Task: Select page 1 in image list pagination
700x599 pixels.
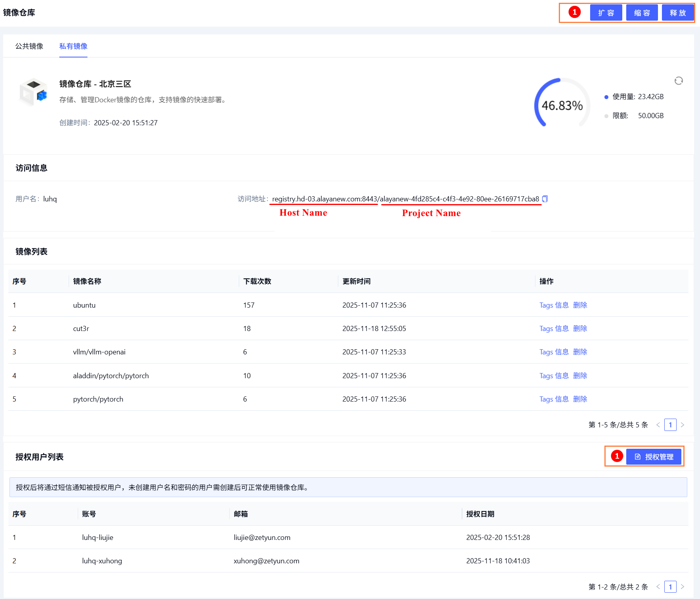Action: pyautogui.click(x=670, y=425)
